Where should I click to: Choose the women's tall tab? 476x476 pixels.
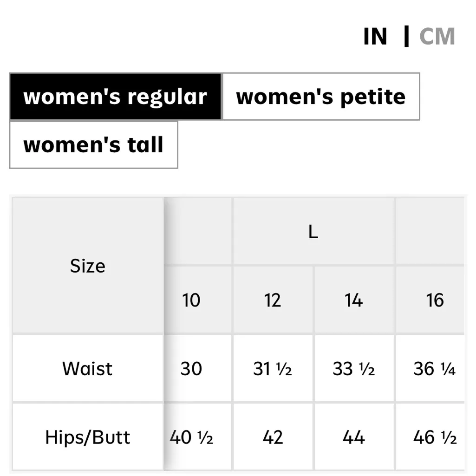tap(93, 144)
